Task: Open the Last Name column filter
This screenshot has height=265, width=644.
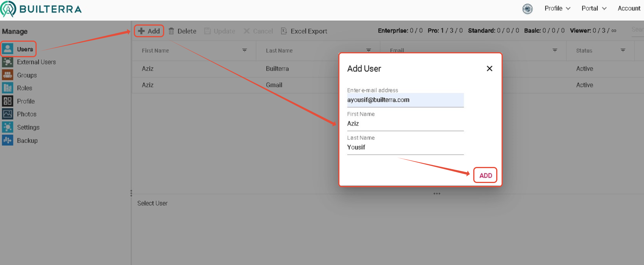Action: [x=369, y=50]
